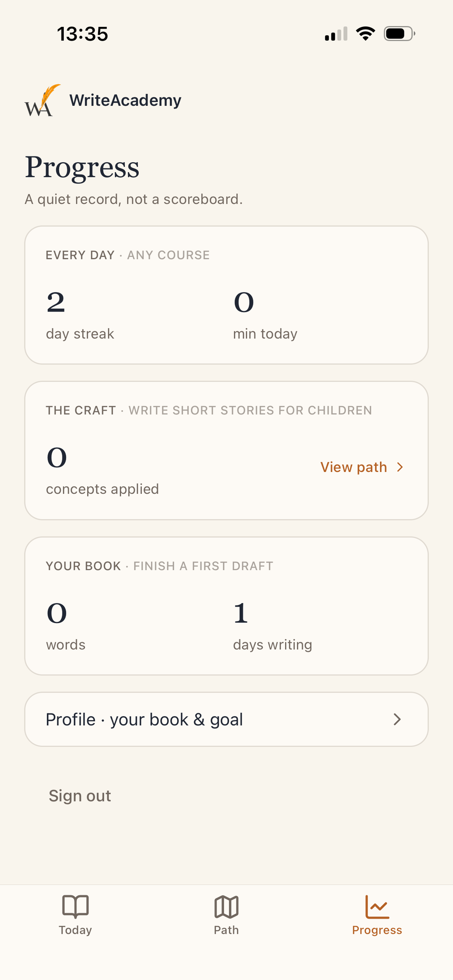
Task: Tap the WriteAcademy title text
Action: point(125,101)
